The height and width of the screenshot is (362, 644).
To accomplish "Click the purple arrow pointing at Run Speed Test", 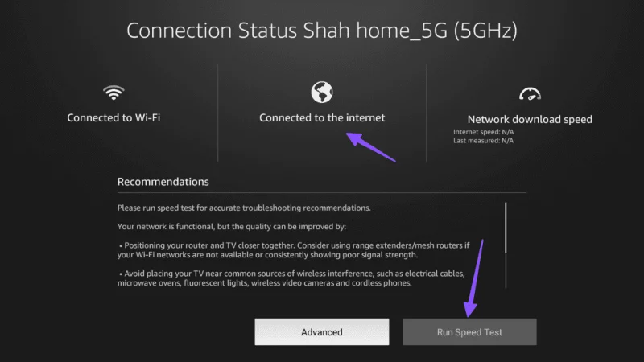I will (x=474, y=278).
